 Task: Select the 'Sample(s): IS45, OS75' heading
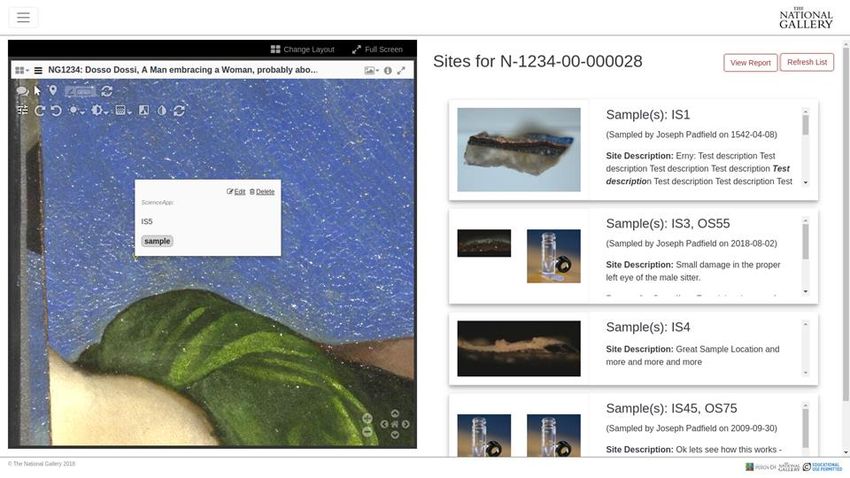671,409
